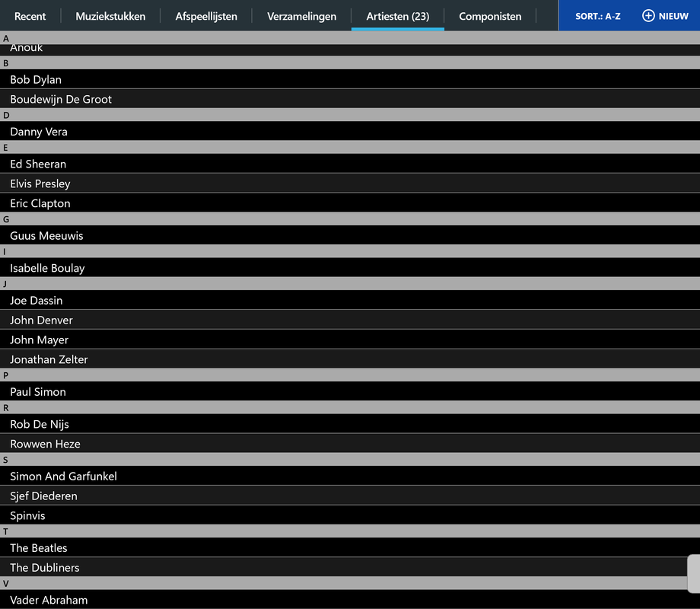700x609 pixels.
Task: Switch to the Muziekstukken tab
Action: tap(110, 16)
